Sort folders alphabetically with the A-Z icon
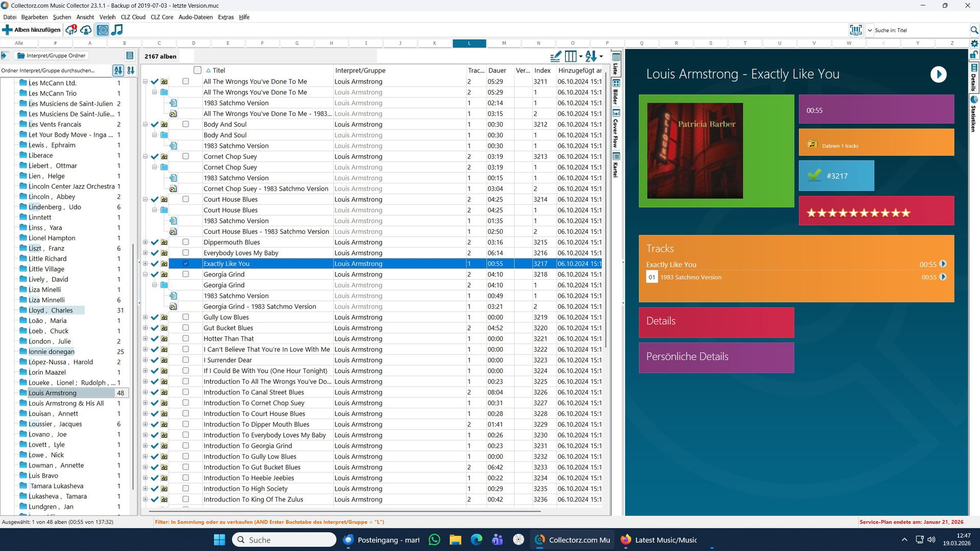 [x=118, y=70]
